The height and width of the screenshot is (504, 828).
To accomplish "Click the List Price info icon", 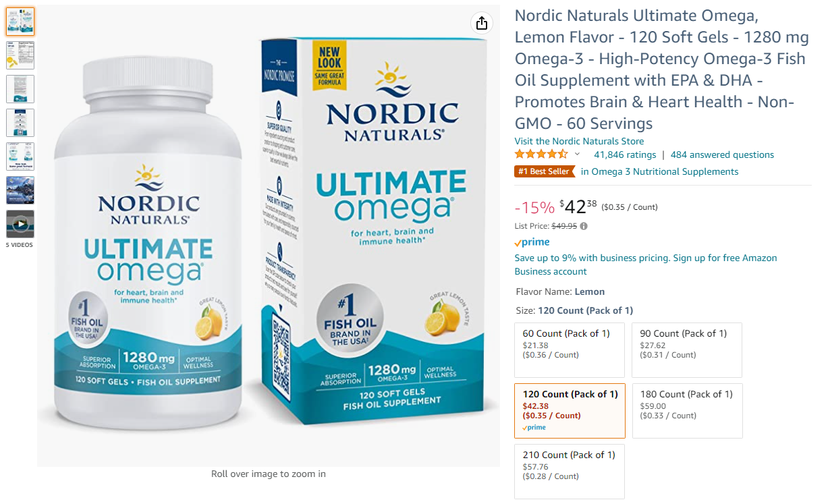I will point(584,226).
